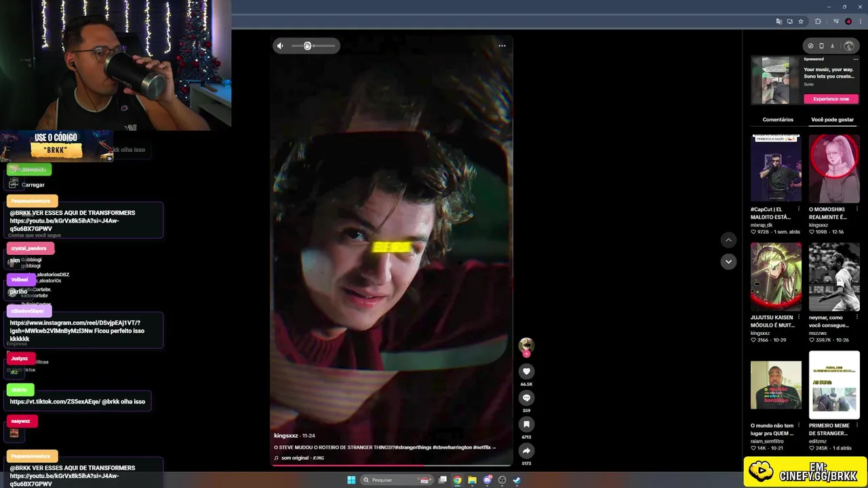Click phone app icon in floating pill

click(821, 46)
